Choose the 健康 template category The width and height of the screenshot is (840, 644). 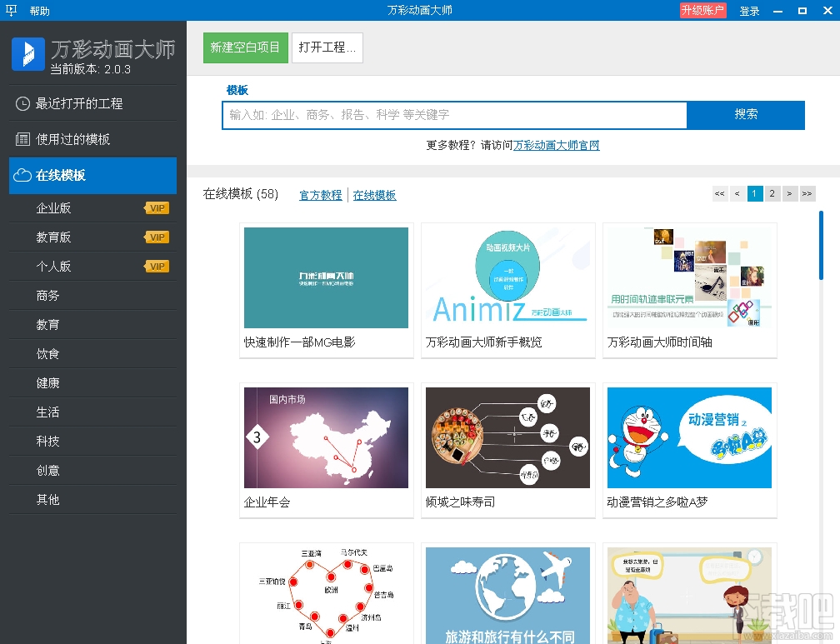(x=92, y=383)
